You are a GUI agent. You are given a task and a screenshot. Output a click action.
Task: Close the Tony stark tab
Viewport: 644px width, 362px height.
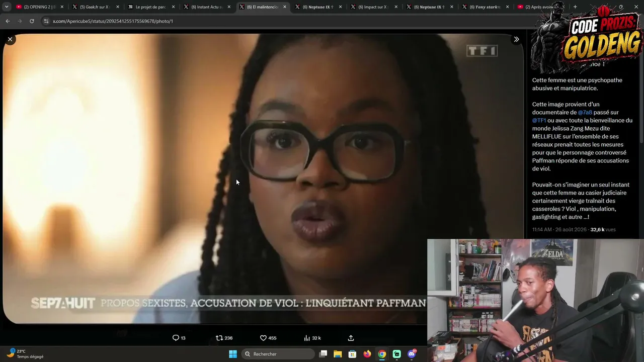(508, 7)
